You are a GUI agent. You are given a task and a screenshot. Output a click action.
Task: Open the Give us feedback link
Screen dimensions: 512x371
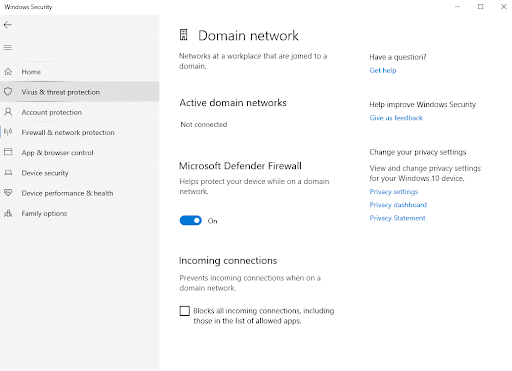pos(396,118)
